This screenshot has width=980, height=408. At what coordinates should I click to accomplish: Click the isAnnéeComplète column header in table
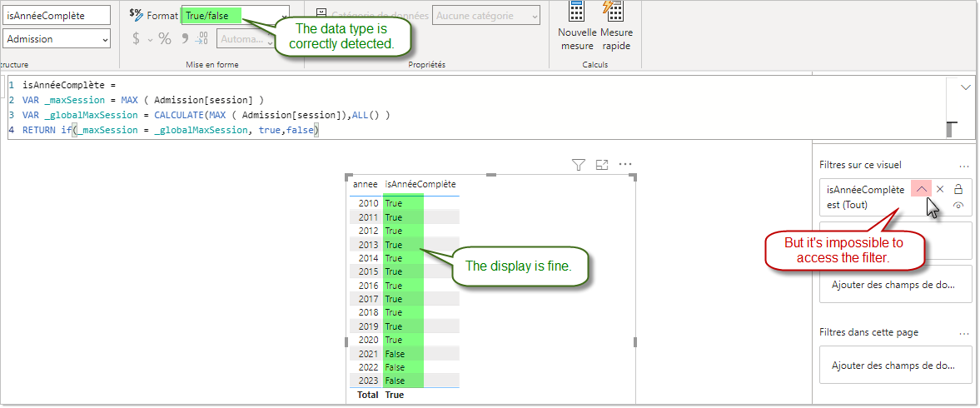[x=420, y=184]
